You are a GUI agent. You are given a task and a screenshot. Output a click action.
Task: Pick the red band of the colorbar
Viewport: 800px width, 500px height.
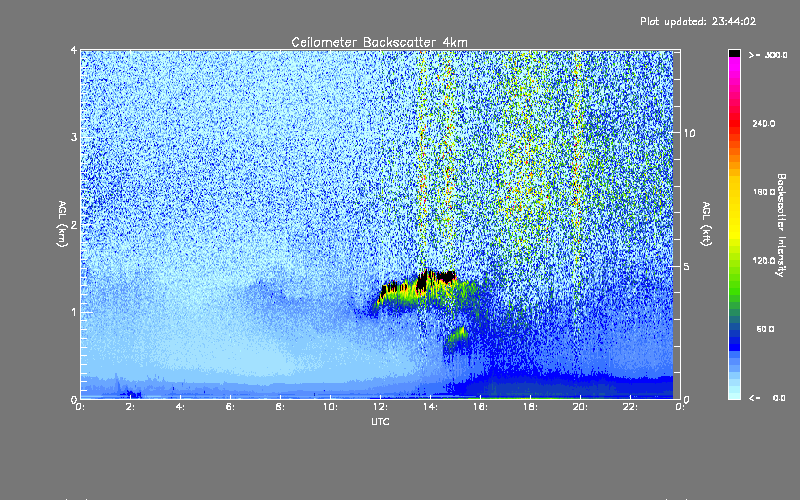[734, 125]
